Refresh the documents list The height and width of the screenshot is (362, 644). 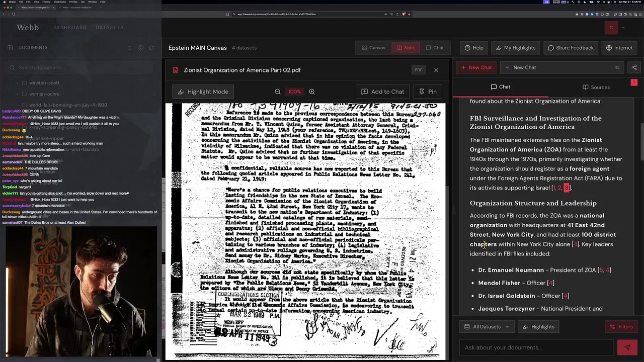pyautogui.click(x=151, y=48)
